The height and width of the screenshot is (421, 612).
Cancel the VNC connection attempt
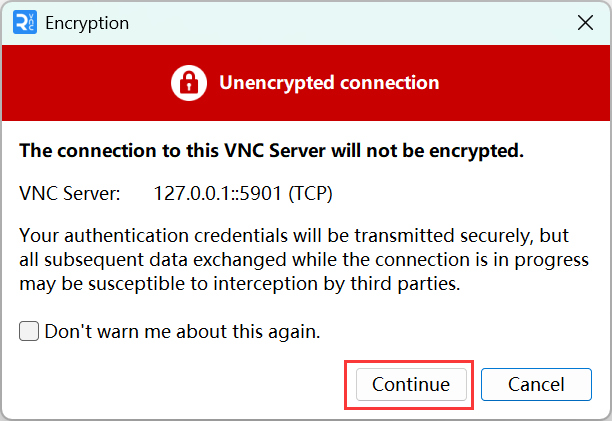(536, 384)
